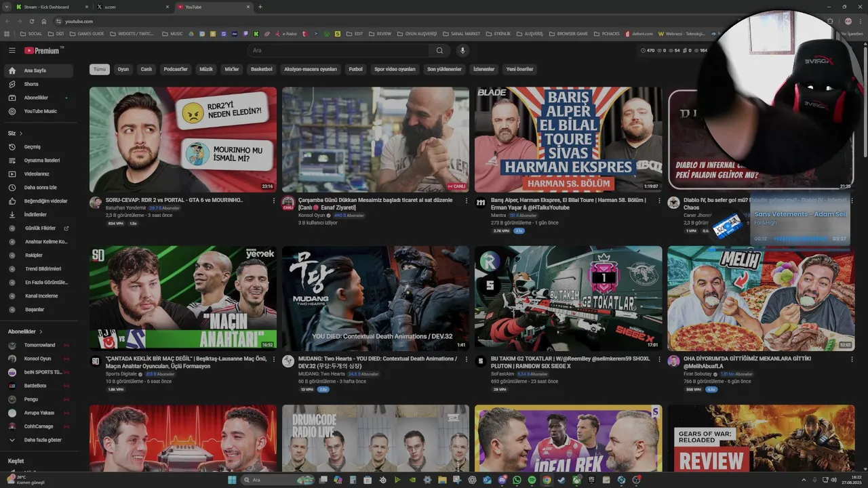Select the Futbol filter chip
This screenshot has width=868, height=488.
[x=355, y=69]
